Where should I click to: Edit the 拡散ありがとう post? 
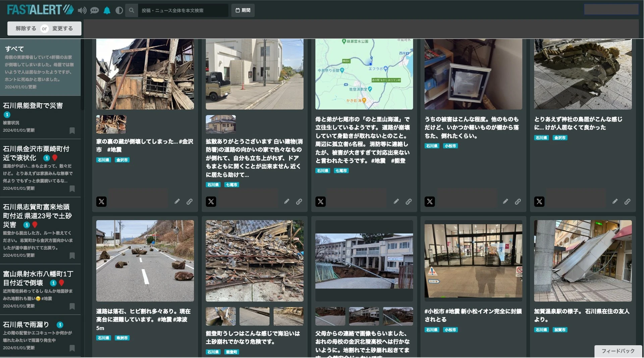286,201
